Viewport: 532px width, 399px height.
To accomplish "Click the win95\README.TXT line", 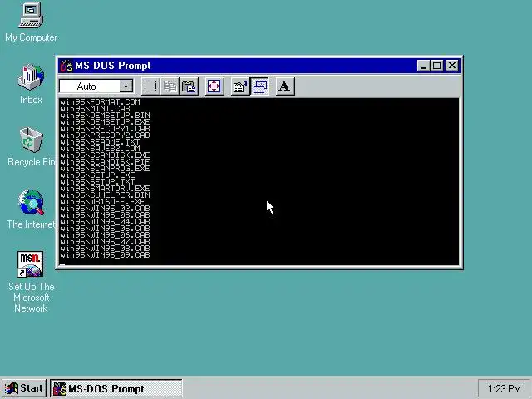I will 100,142.
